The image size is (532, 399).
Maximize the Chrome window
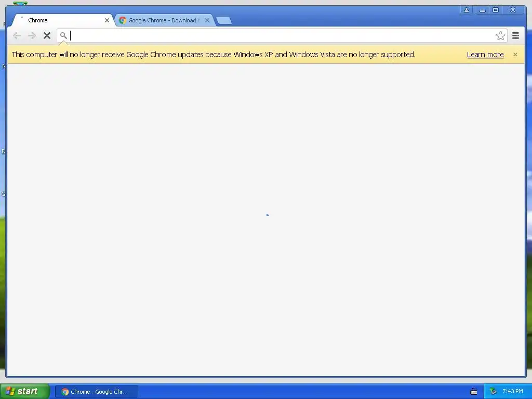(x=495, y=10)
